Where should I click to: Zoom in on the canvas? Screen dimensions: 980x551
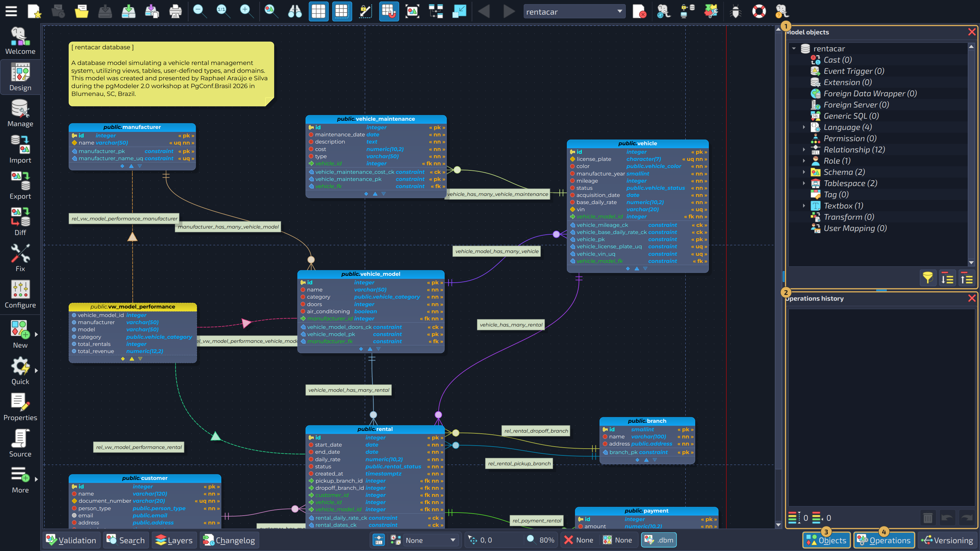pyautogui.click(x=246, y=12)
